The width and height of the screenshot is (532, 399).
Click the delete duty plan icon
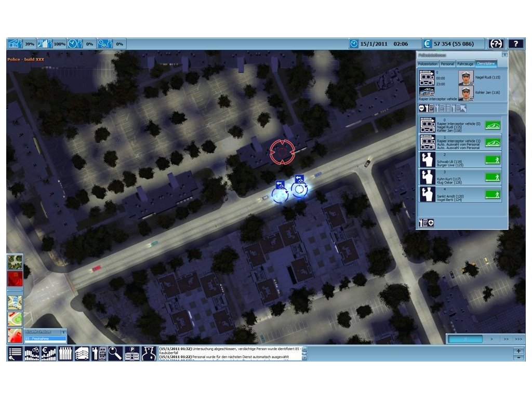click(426, 108)
